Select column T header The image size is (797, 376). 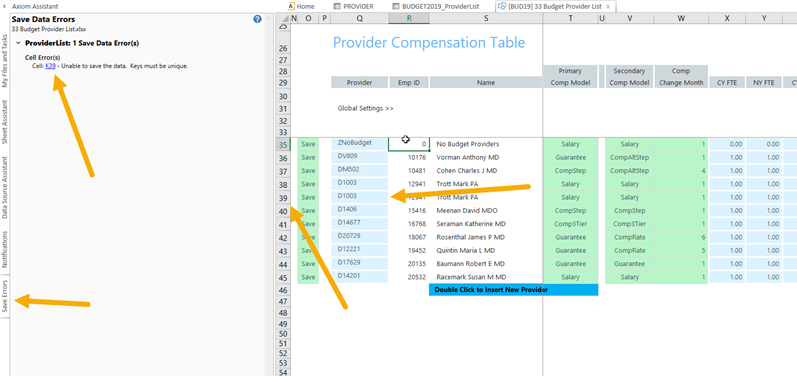point(570,18)
